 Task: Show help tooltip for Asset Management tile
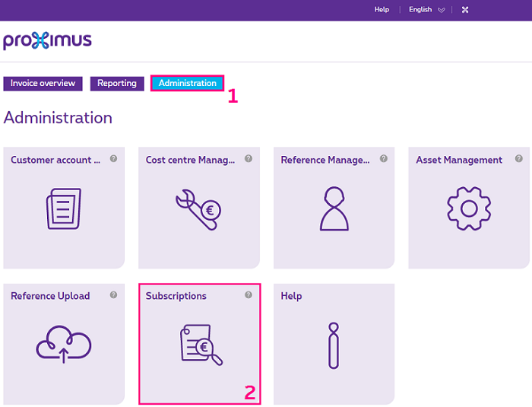(x=519, y=159)
